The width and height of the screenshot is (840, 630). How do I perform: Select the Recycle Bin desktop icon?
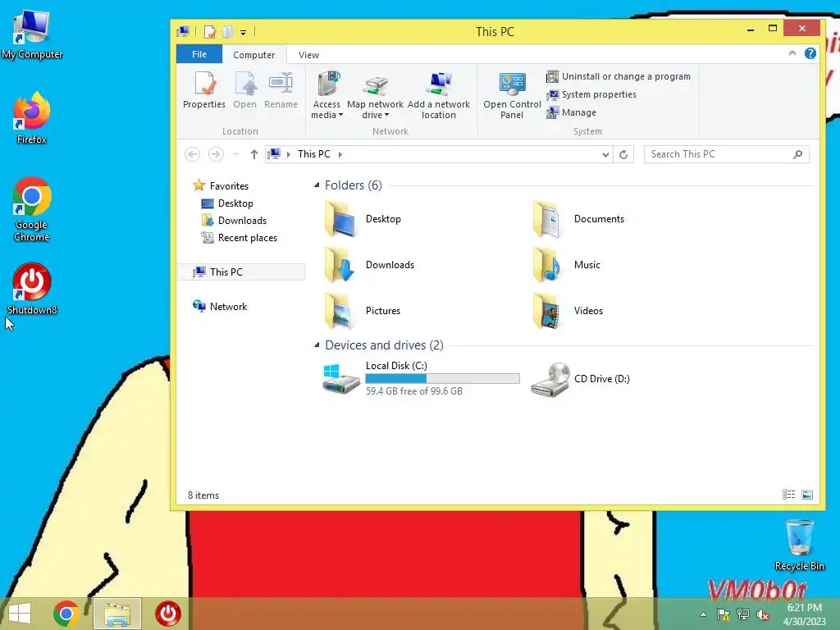point(799,545)
